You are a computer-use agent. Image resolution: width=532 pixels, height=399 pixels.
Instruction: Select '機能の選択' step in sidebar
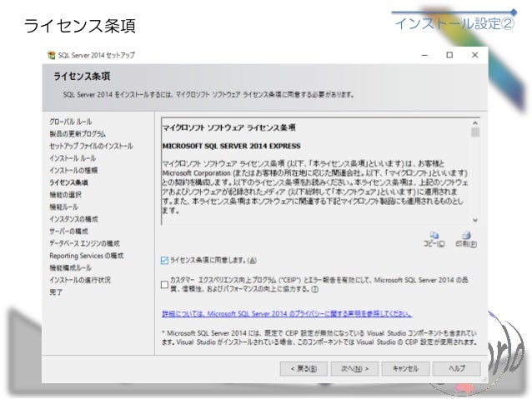(x=65, y=195)
